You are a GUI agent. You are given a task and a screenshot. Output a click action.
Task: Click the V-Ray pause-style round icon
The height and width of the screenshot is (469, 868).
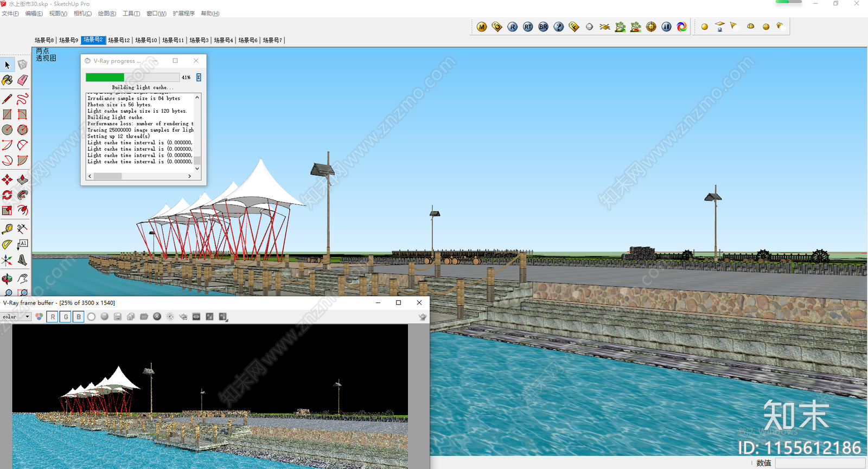click(x=666, y=27)
